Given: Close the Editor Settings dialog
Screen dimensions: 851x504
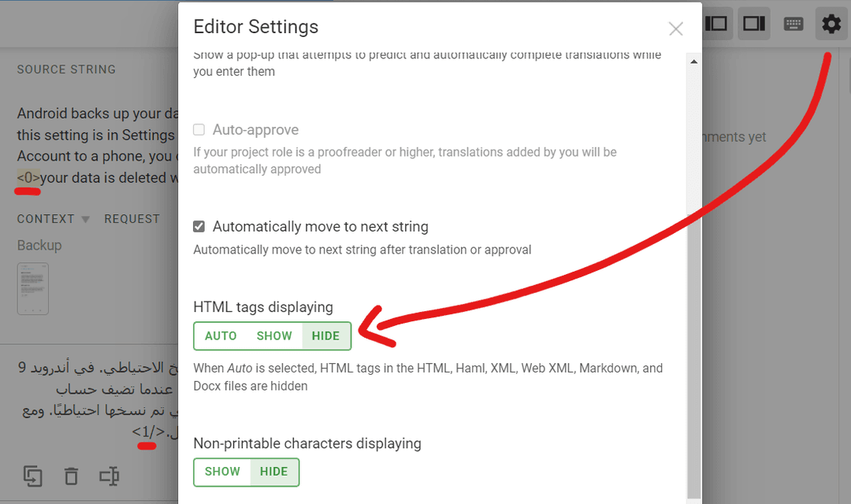Looking at the screenshot, I should [x=675, y=28].
